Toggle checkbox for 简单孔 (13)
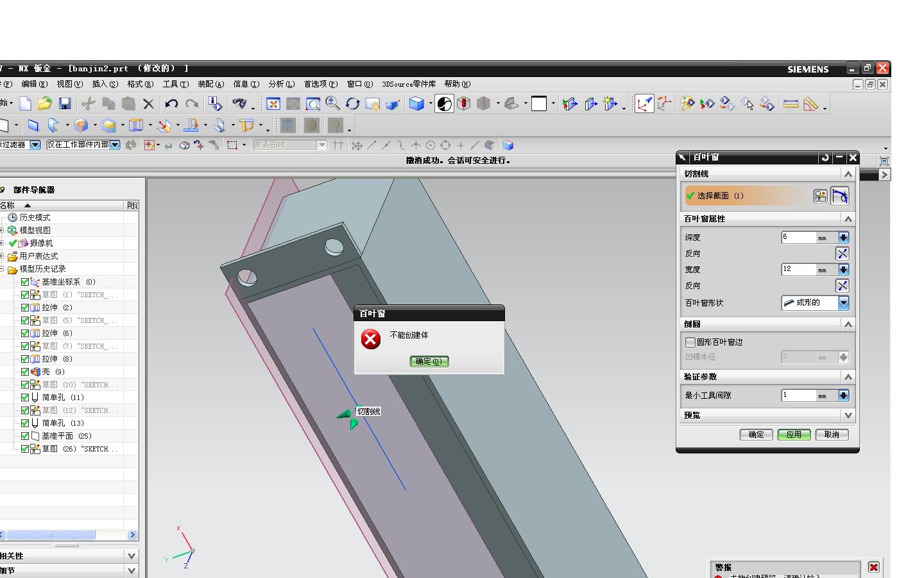The width and height of the screenshot is (924, 578). click(x=25, y=423)
